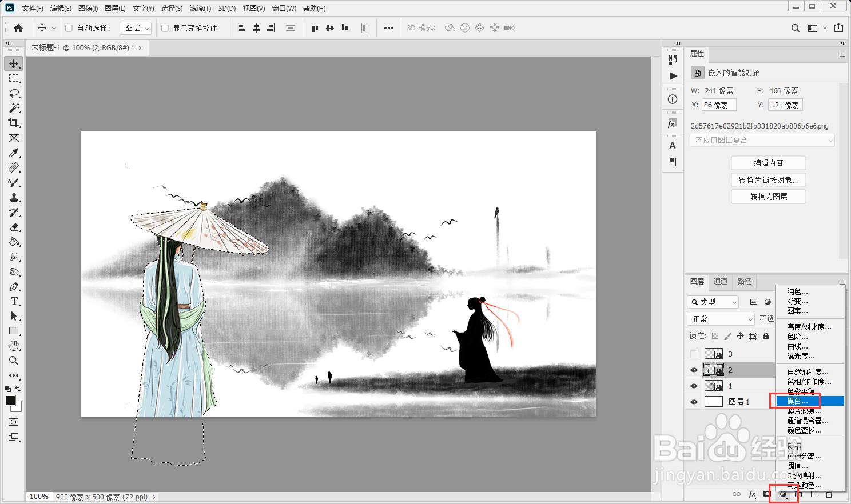This screenshot has height=504, width=851.
Task: Click the 转换为链接对象... button
Action: tap(769, 180)
